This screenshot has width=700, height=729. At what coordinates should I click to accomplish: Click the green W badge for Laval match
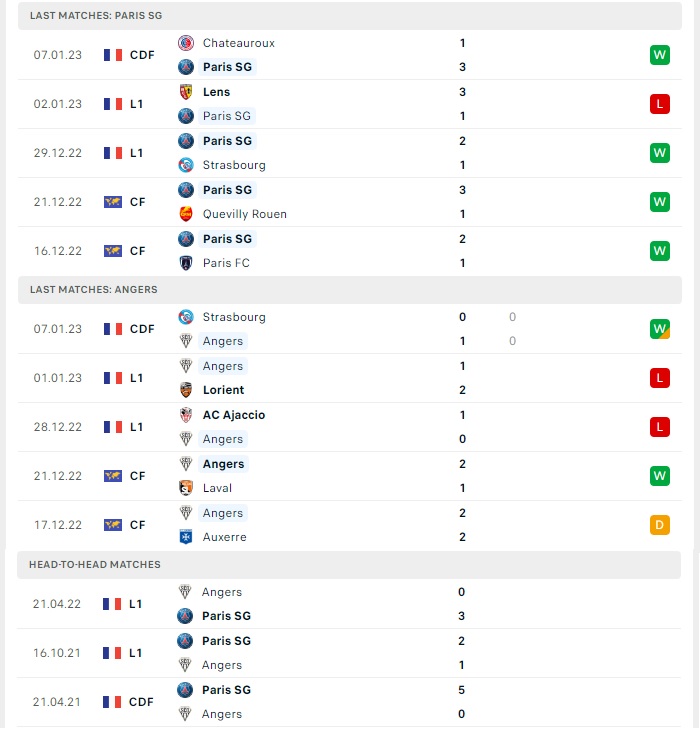point(660,476)
